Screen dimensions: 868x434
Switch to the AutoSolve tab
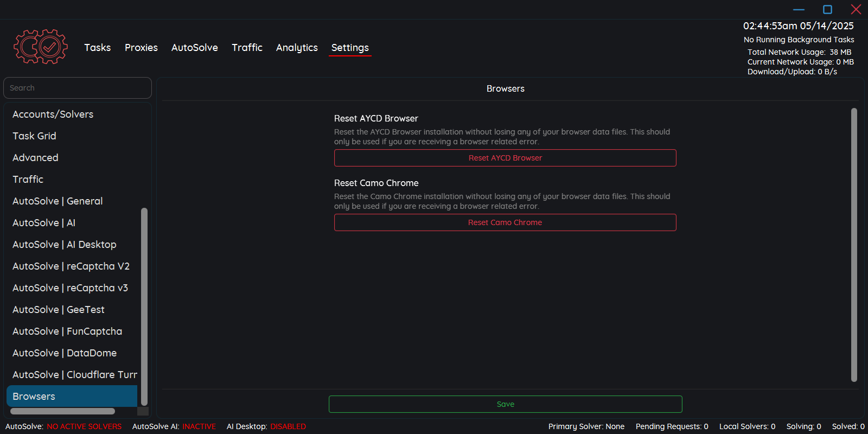click(195, 48)
